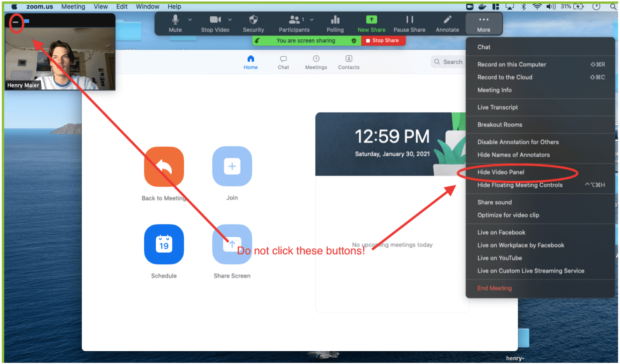Click End Meeting in the More menu
The height and width of the screenshot is (364, 620).
pos(540,288)
